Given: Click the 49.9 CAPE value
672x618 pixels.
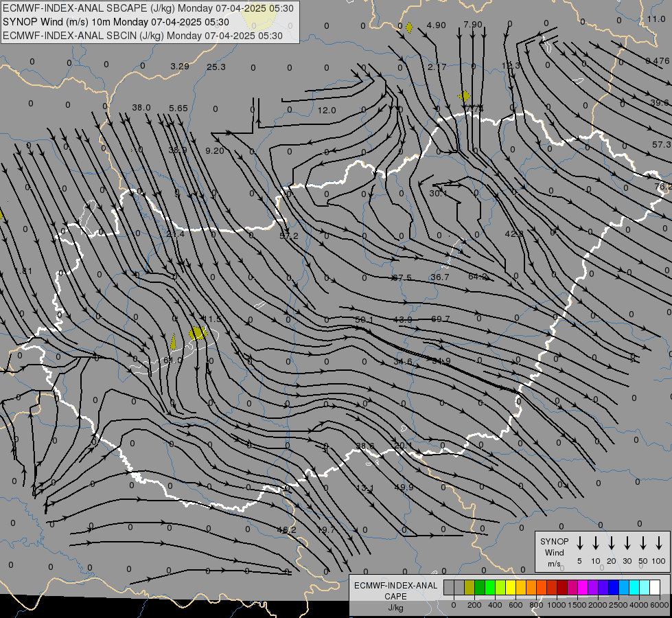Looking at the screenshot, I should [404, 488].
